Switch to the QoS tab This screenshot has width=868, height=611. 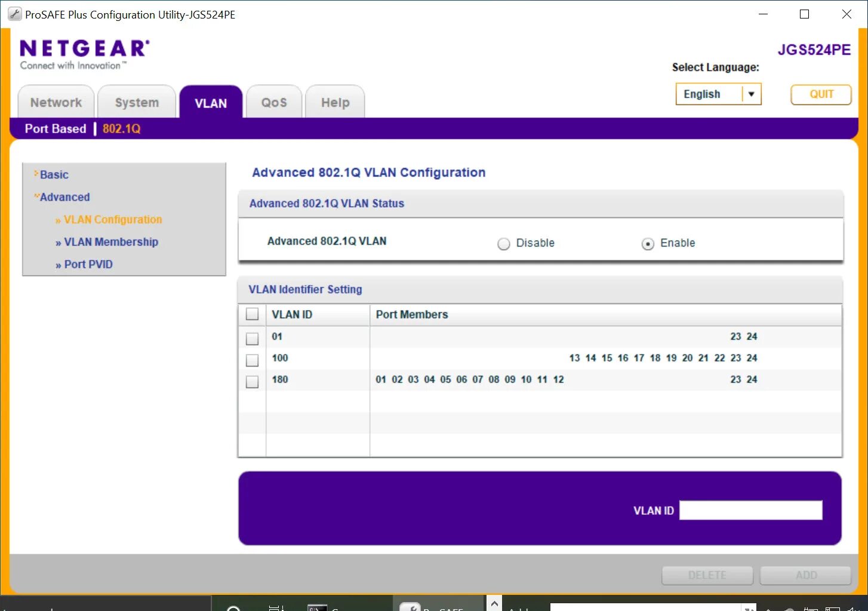tap(274, 102)
